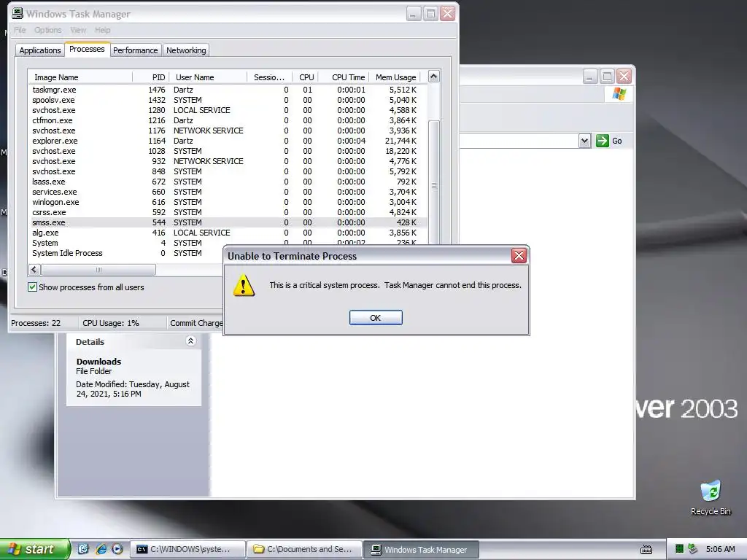This screenshot has height=560, width=747.
Task: Open the View menu in Task Manager
Action: 78,30
